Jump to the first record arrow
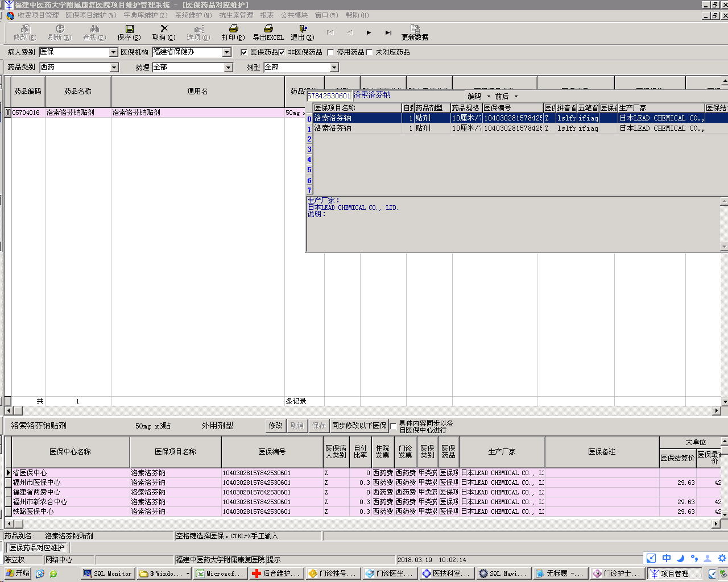728x582 pixels. 330,32
